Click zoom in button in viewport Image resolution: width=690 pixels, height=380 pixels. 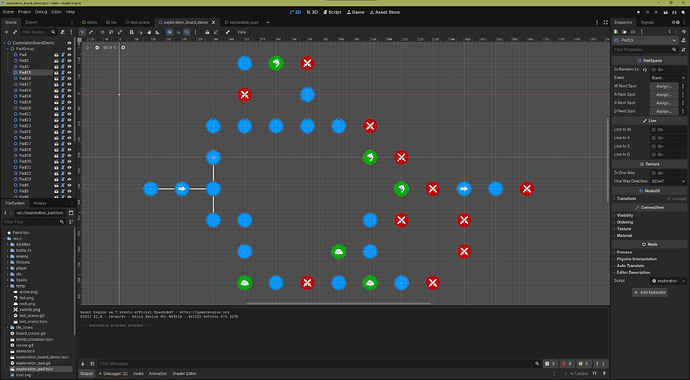[123, 48]
